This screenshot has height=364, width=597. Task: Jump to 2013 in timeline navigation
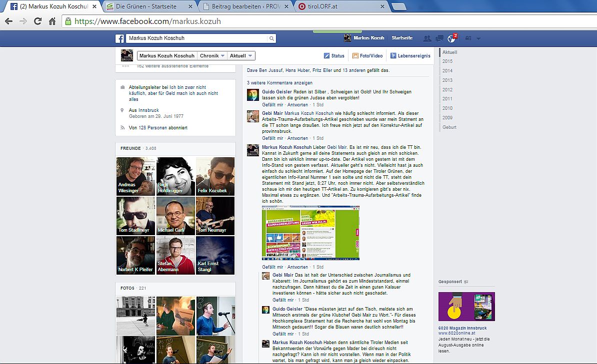pyautogui.click(x=447, y=80)
